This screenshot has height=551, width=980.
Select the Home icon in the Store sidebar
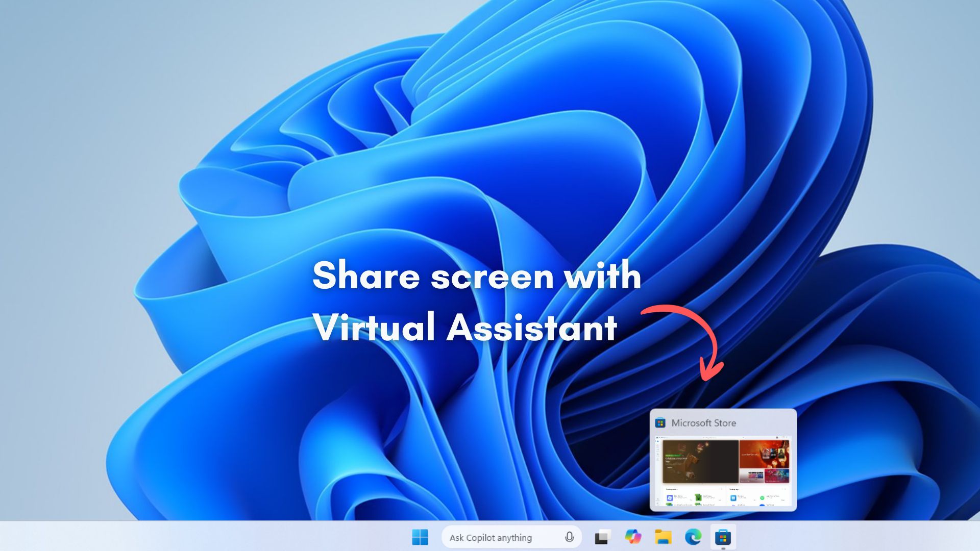[657, 441]
